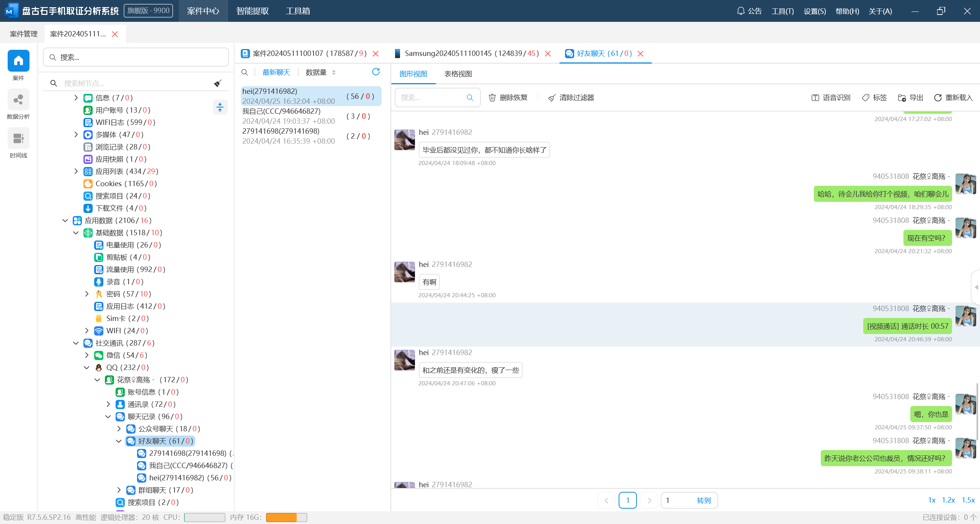Switch to the 表格视图 tab
980x524 pixels.
pyautogui.click(x=458, y=74)
